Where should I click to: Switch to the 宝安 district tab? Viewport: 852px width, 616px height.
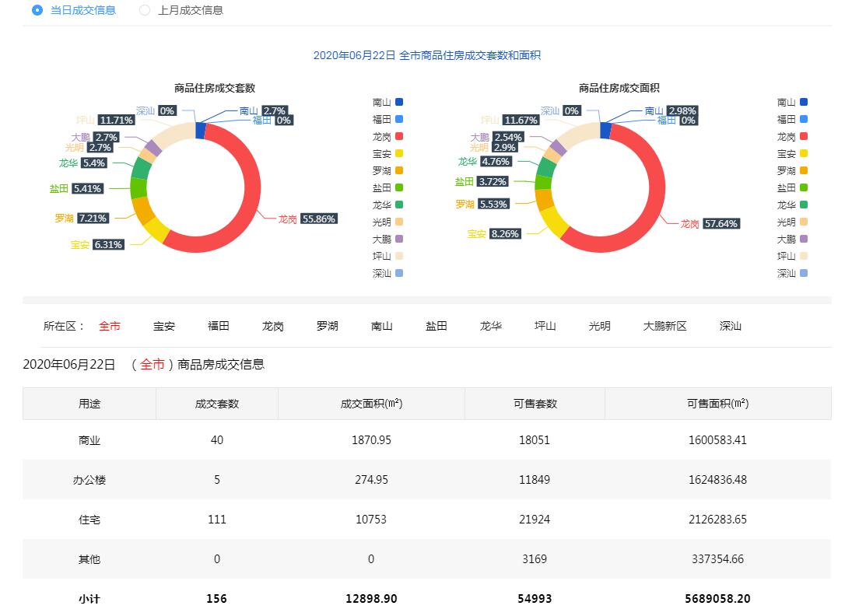click(x=164, y=326)
